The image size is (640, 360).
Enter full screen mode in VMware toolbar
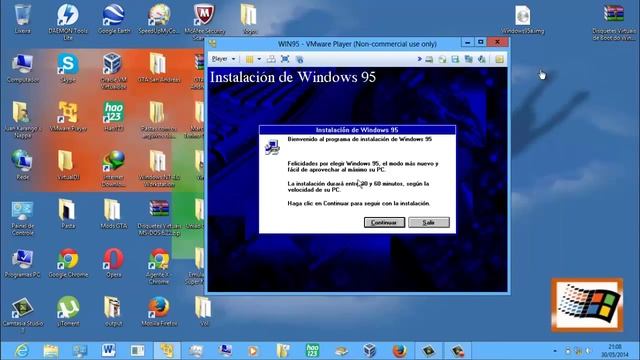[x=285, y=59]
